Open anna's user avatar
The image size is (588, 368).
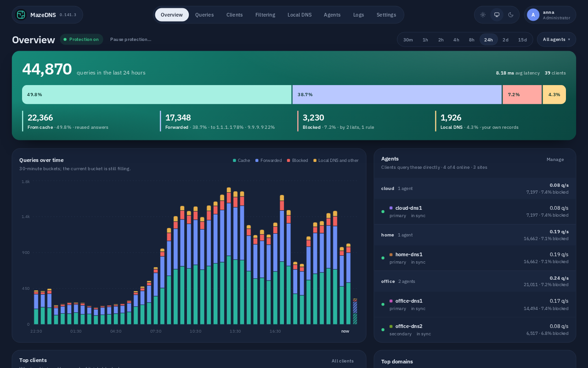point(533,15)
